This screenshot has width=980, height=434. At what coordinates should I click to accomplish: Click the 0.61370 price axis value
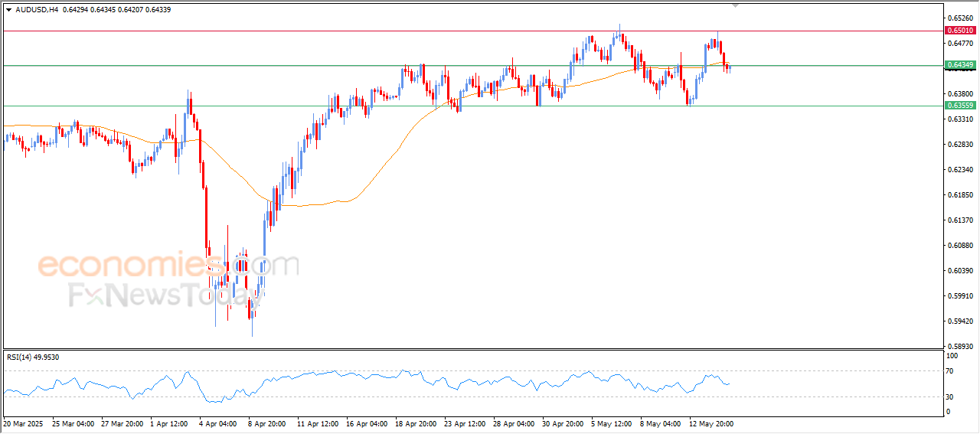pos(961,220)
